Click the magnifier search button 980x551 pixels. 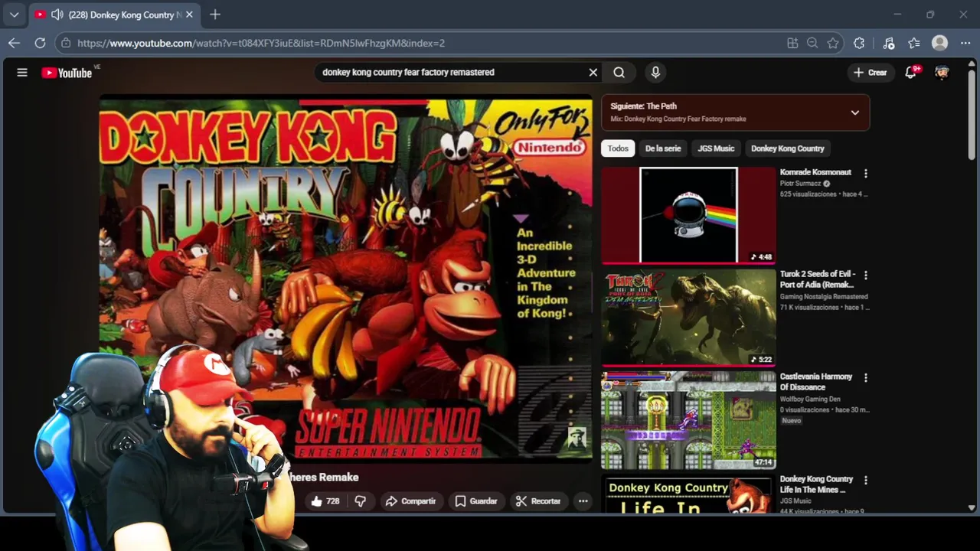(619, 72)
